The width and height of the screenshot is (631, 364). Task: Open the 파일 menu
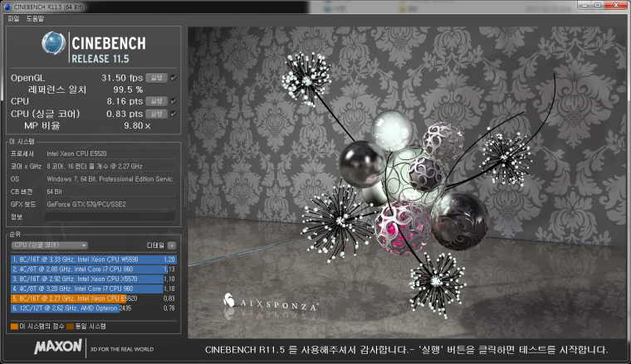pos(13,18)
